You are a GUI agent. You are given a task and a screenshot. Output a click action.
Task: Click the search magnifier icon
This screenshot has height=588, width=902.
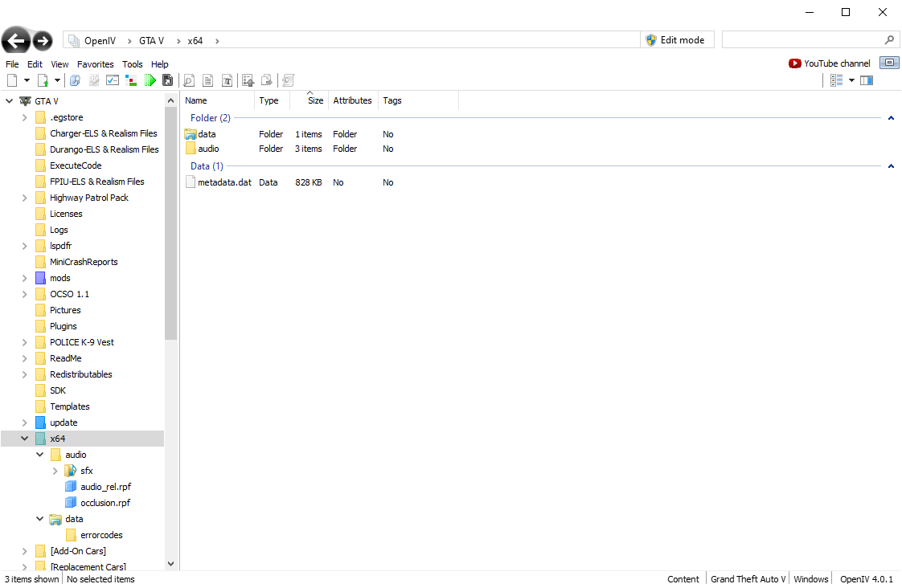click(x=889, y=39)
